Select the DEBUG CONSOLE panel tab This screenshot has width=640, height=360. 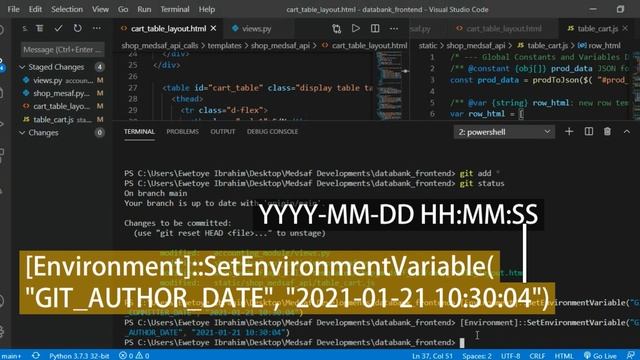272,131
